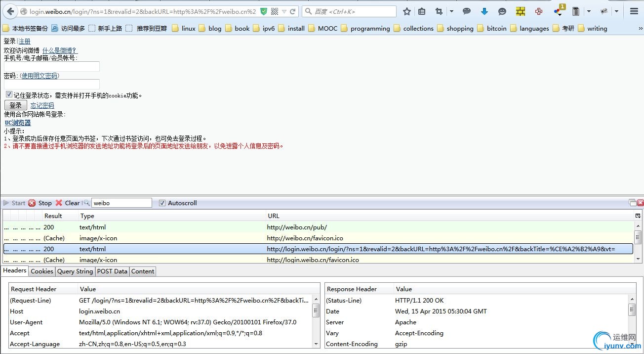Screen dimensions: 644x354
Task: Open the linux bookmarks folder
Action: pyautogui.click(x=184, y=29)
